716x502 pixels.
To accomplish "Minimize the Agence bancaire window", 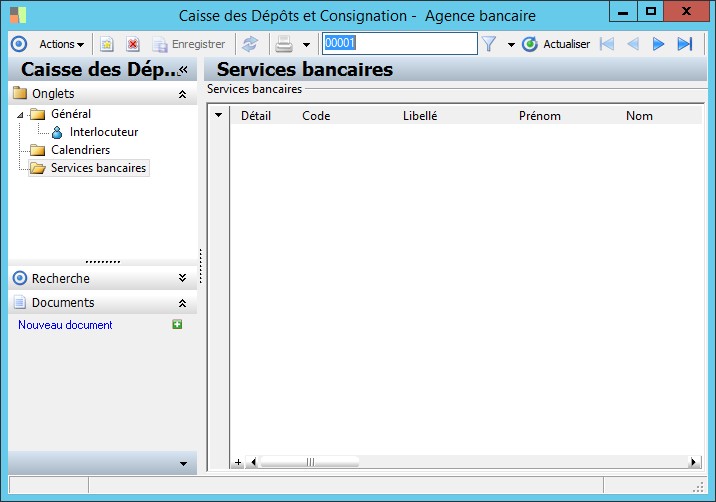I will (x=623, y=11).
